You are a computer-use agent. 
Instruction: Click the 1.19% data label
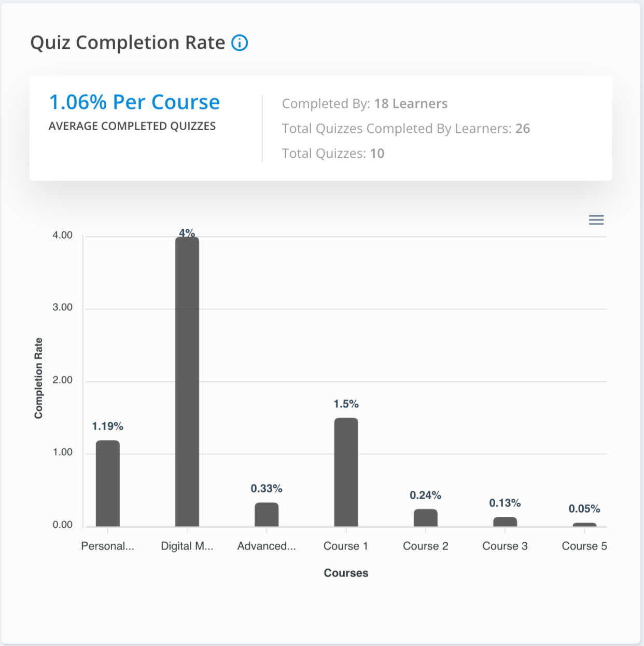pos(108,427)
